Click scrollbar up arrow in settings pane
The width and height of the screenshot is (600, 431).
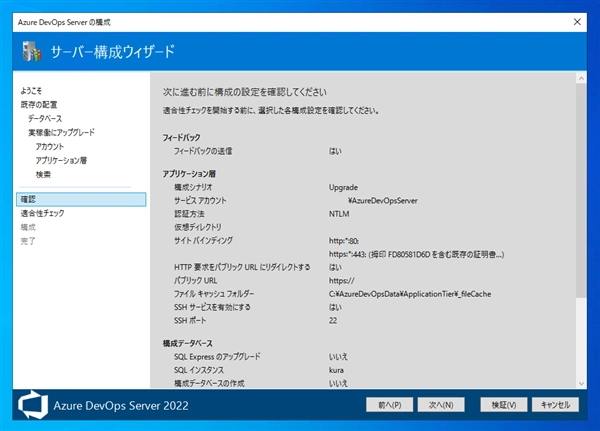(x=581, y=78)
